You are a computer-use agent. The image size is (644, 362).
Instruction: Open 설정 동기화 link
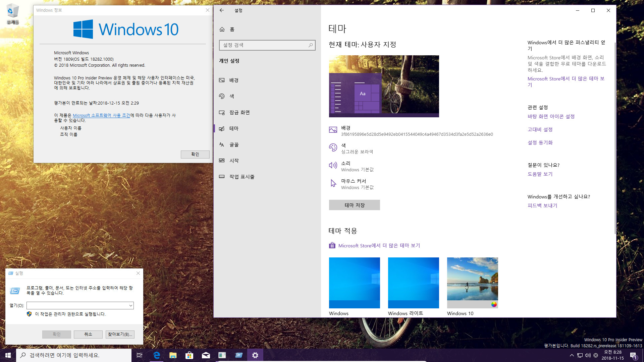coord(540,142)
